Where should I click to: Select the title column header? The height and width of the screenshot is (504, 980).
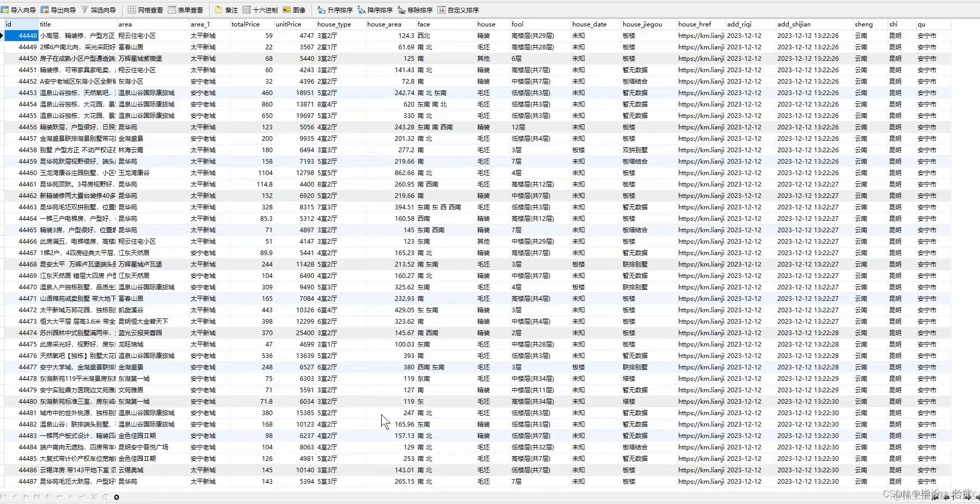pyautogui.click(x=78, y=24)
